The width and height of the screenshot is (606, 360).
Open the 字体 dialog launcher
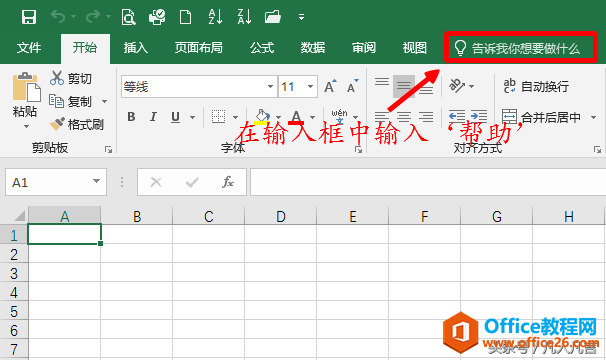[358, 150]
